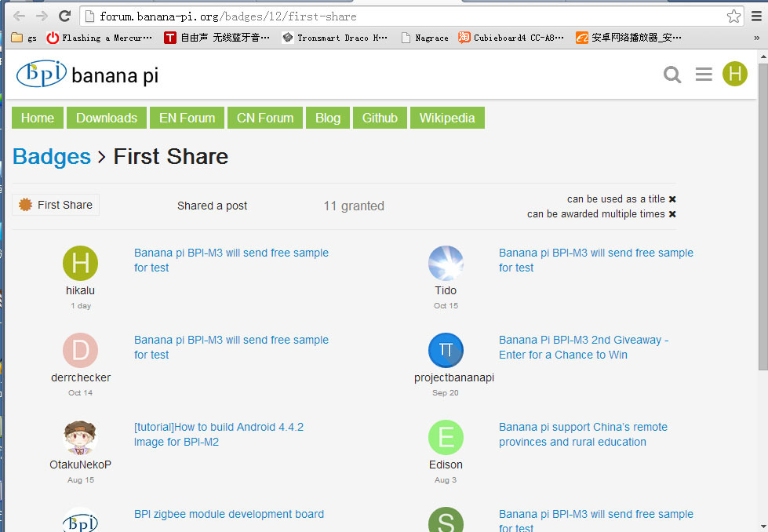Reload the page with refresh icon
The width and height of the screenshot is (768, 532).
[x=64, y=16]
